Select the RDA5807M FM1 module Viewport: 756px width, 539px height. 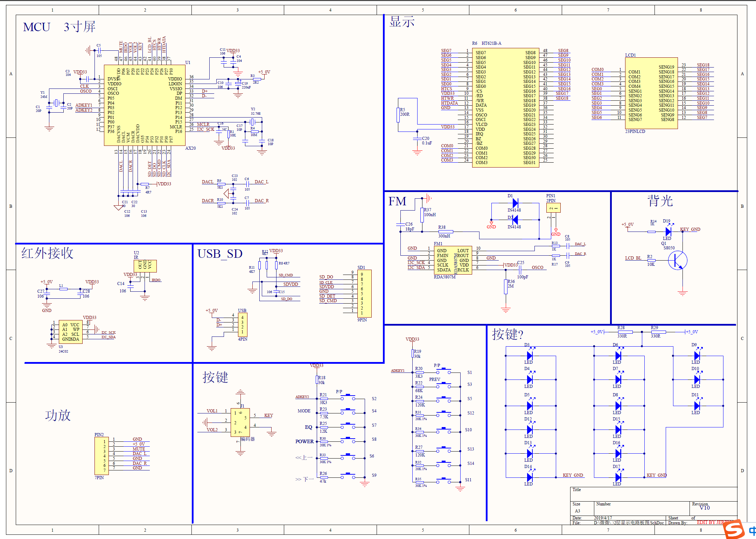pos(453,261)
